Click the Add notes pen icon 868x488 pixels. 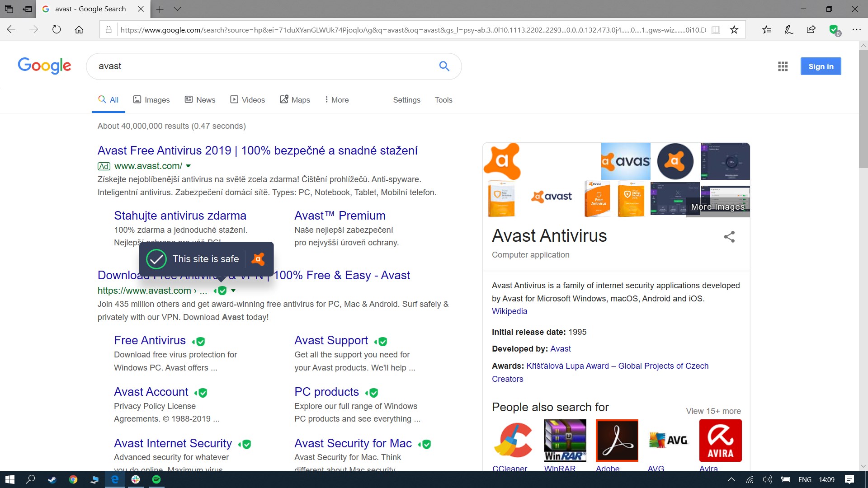[x=788, y=30]
